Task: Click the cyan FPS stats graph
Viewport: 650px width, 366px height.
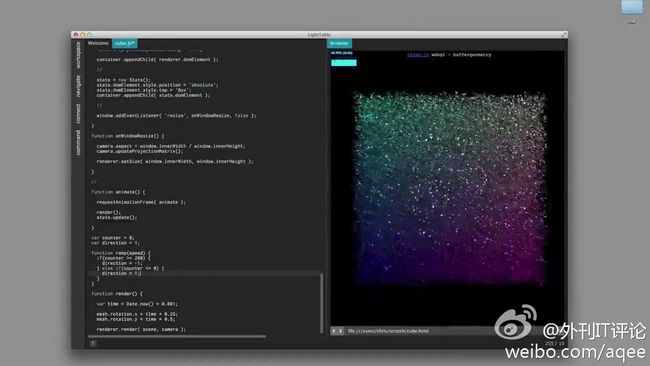Action: pyautogui.click(x=344, y=63)
